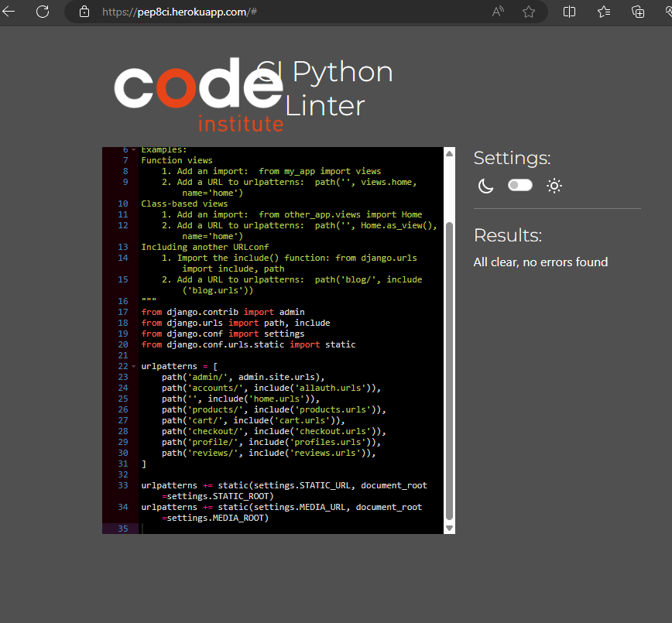Click line number 17 in the gutter
Image resolution: width=672 pixels, height=623 pixels.
pos(123,312)
